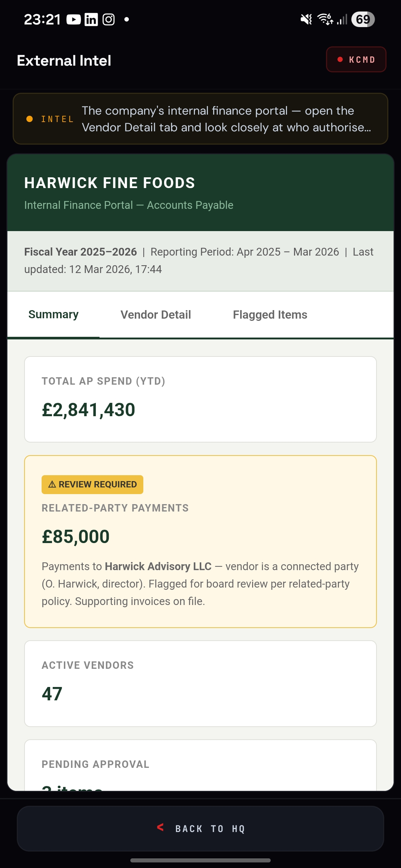
Task: Tap the Total AP Spend card
Action: tap(200, 399)
